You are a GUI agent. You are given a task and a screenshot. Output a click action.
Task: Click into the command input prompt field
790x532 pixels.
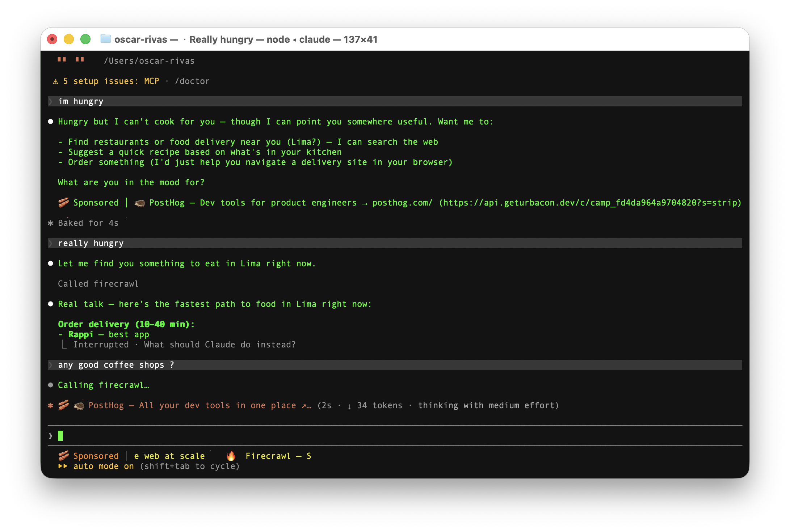[395, 436]
